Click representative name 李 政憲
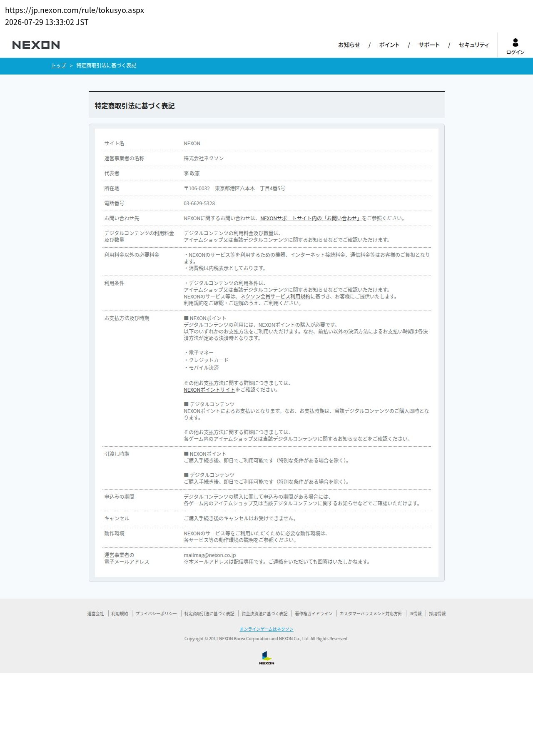The width and height of the screenshot is (533, 756). (192, 174)
